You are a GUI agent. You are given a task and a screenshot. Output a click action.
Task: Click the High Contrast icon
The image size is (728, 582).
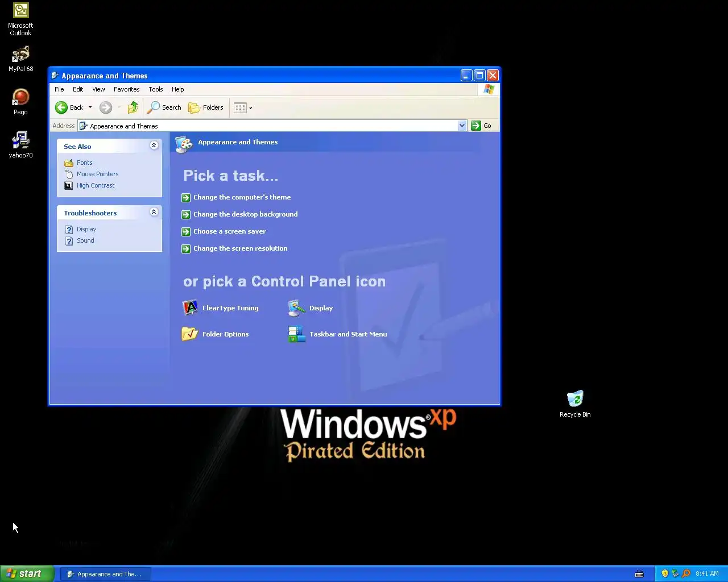coord(69,185)
